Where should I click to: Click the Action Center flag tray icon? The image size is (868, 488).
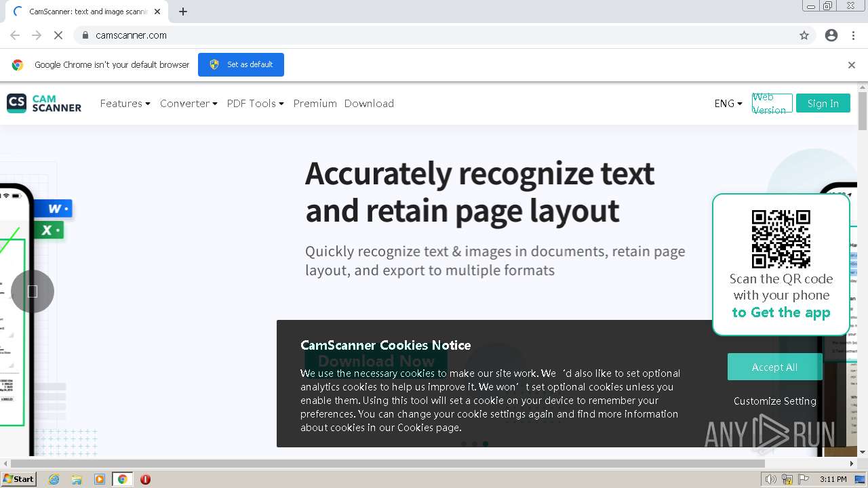[x=804, y=479]
